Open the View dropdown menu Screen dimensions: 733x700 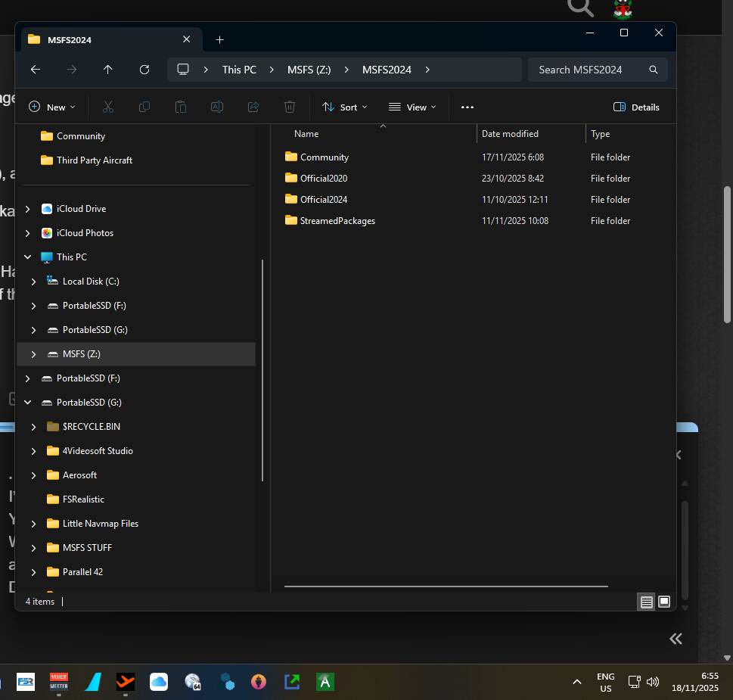coord(412,107)
